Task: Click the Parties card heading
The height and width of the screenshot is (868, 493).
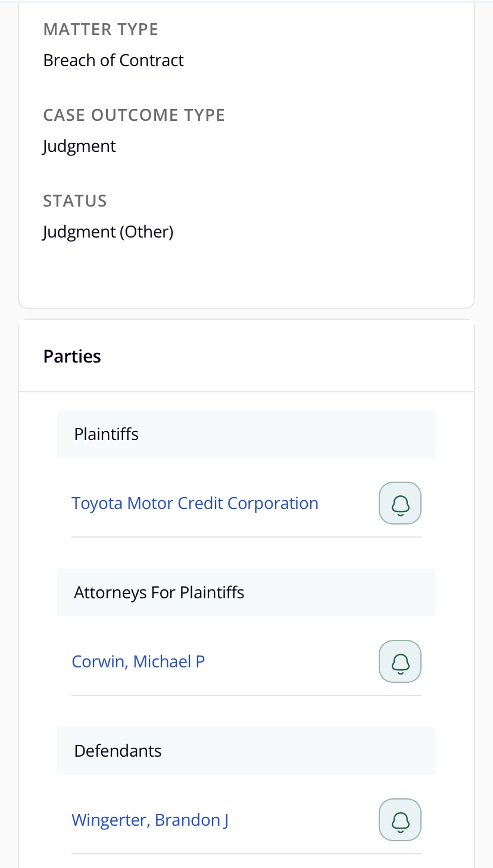Action: [72, 356]
